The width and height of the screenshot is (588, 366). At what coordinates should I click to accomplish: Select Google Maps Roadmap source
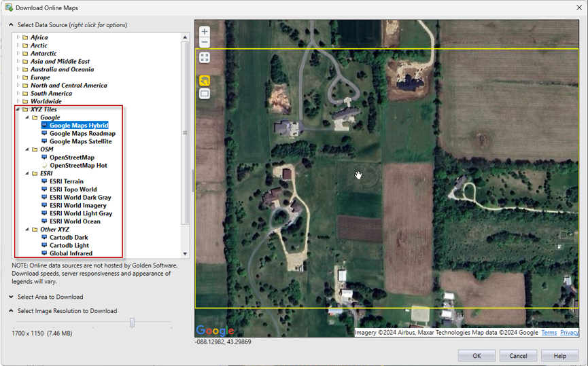pyautogui.click(x=82, y=134)
